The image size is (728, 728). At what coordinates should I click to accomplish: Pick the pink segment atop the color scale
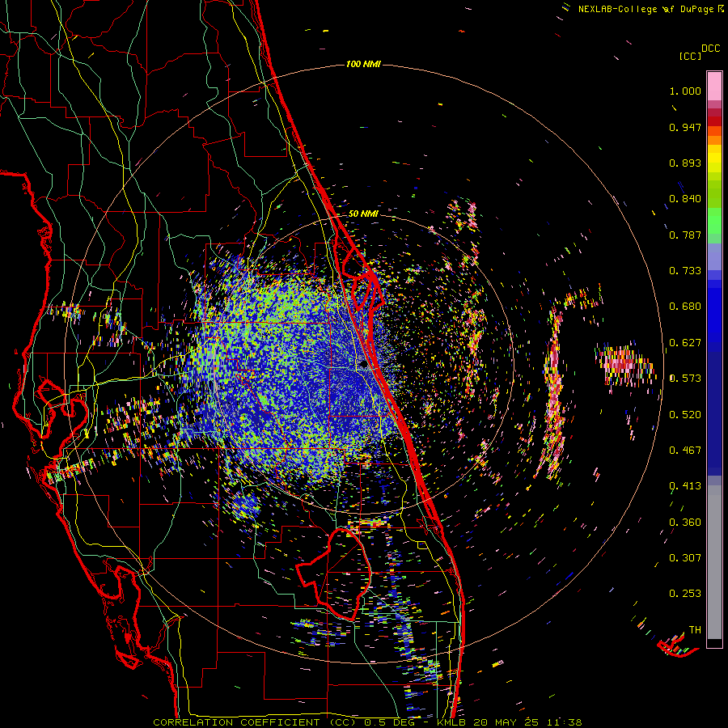(714, 87)
